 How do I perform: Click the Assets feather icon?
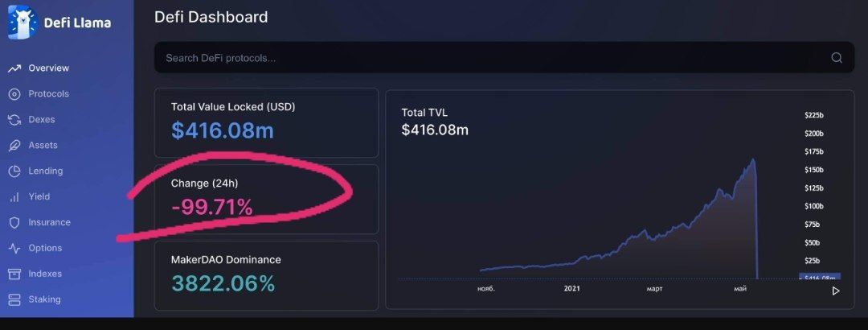[14, 146]
